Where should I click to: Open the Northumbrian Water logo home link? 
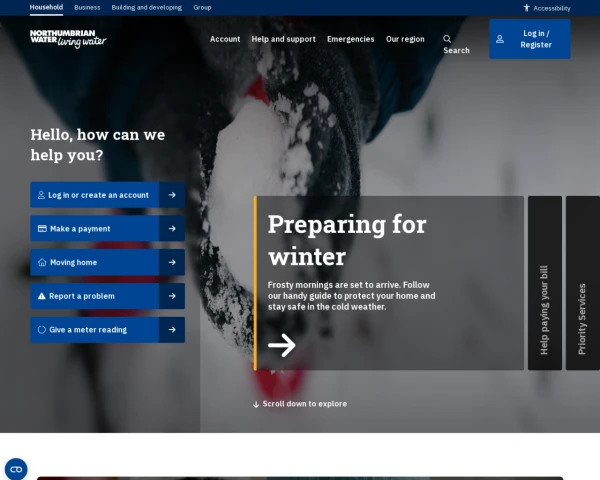point(68,39)
